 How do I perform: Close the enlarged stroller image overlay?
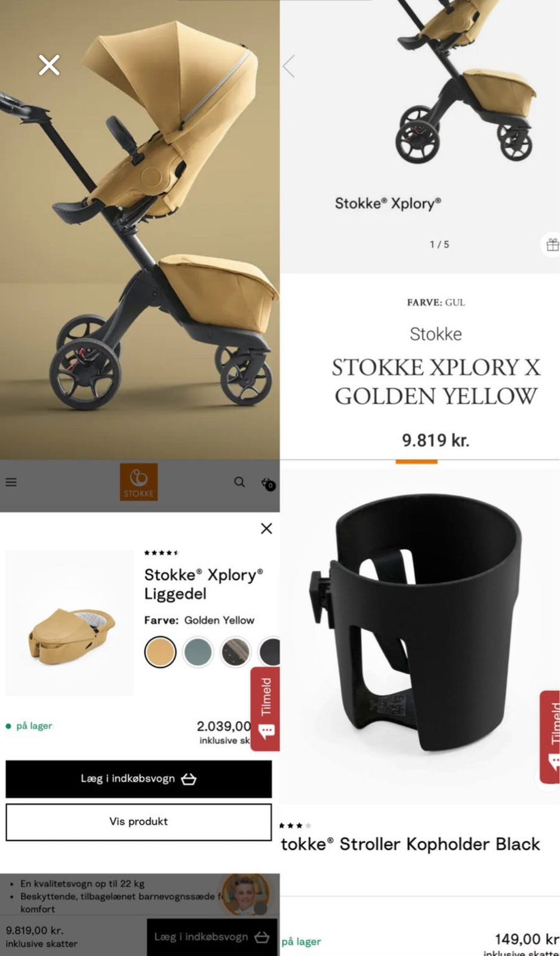pyautogui.click(x=49, y=65)
